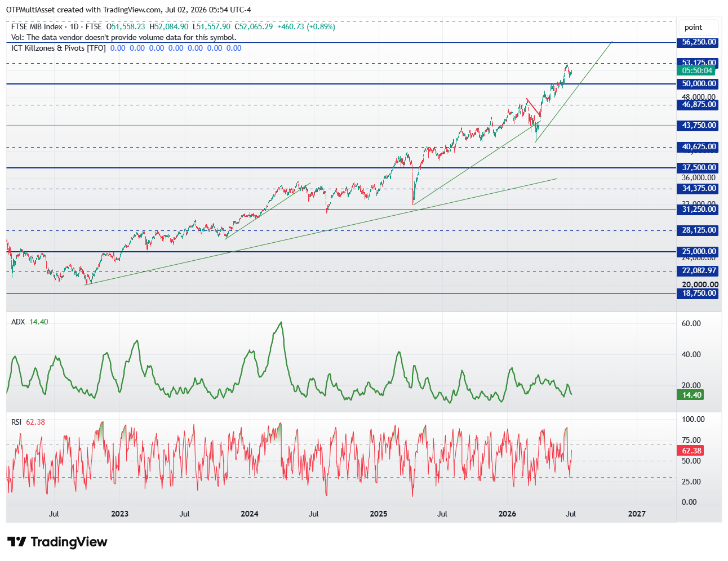
Task: Click the 53,125.00 price level label
Action: pyautogui.click(x=699, y=63)
